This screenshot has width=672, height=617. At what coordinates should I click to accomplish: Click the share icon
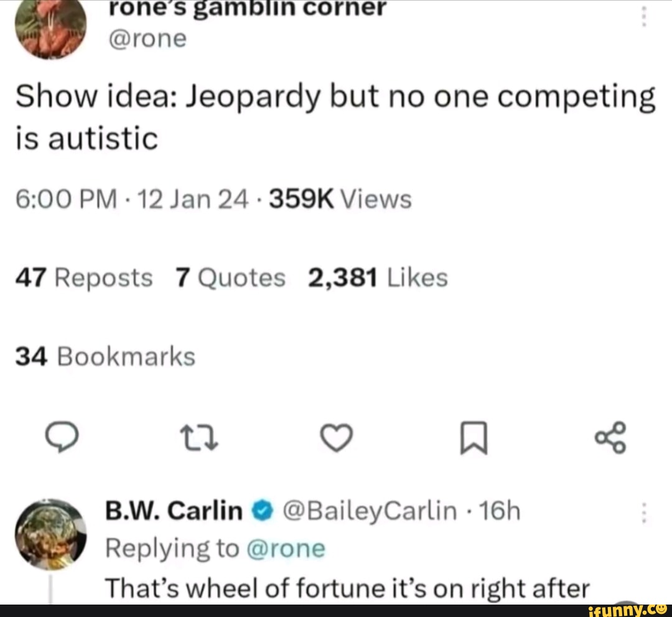[611, 437]
